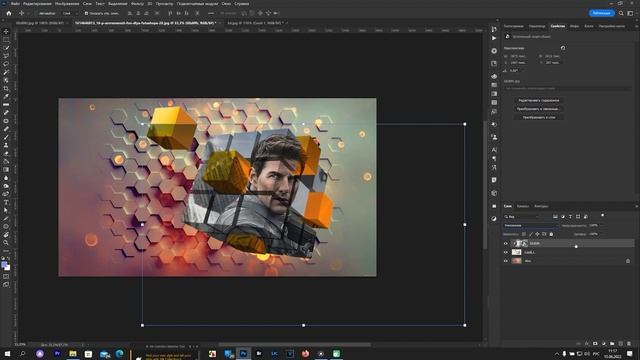Screen dimensions: 640x360
Task: Open the Файл menu
Action: (15, 4)
